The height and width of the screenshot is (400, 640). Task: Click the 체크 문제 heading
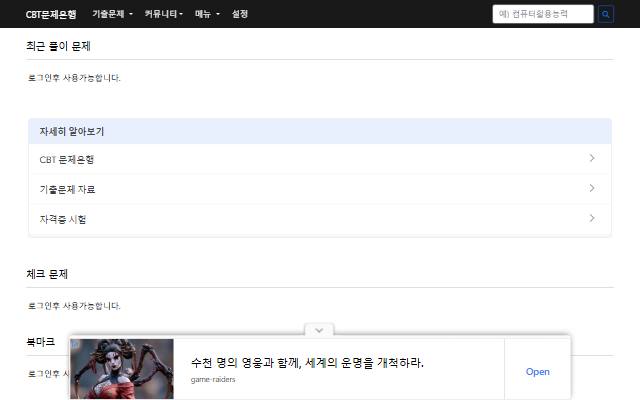coord(47,274)
